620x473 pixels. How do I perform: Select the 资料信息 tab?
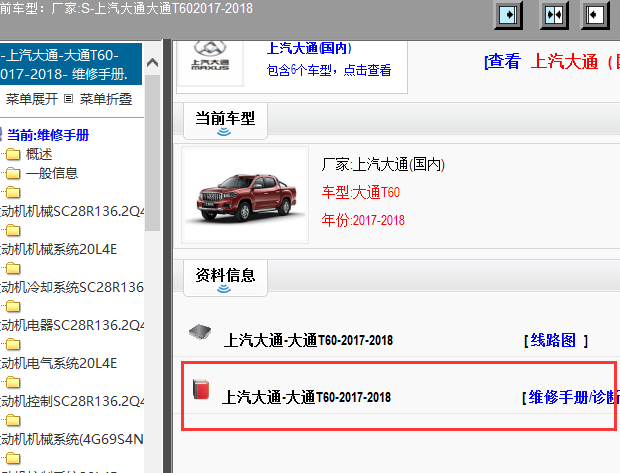pyautogui.click(x=225, y=278)
